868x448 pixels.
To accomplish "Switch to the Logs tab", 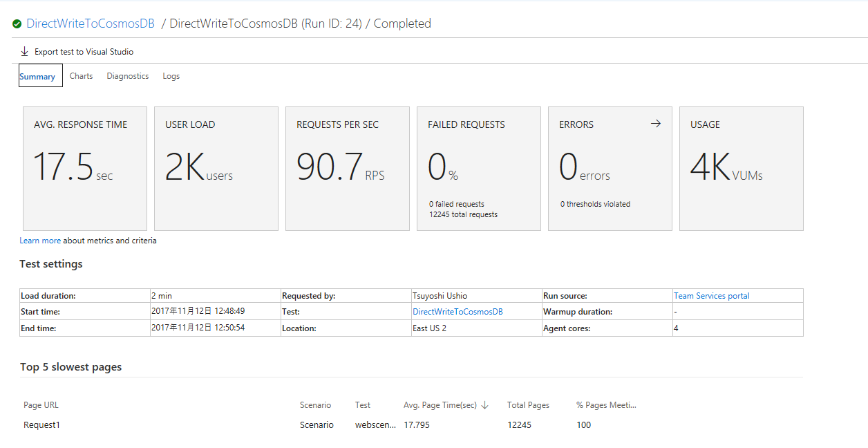I will tap(171, 76).
